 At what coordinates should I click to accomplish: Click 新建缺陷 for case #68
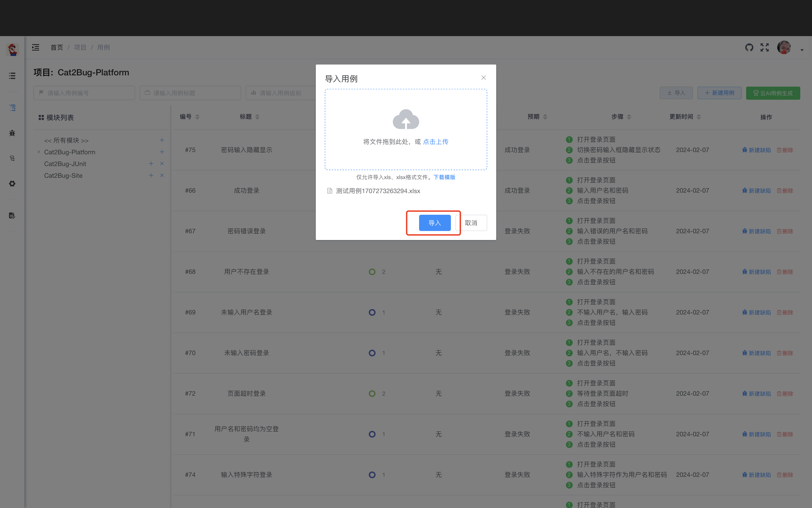[756, 272]
